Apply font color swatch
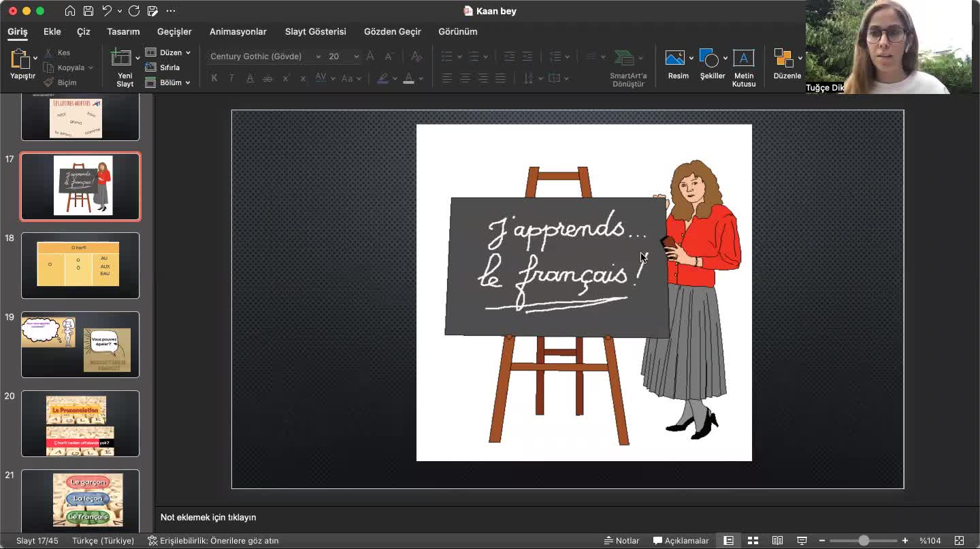 (x=408, y=78)
